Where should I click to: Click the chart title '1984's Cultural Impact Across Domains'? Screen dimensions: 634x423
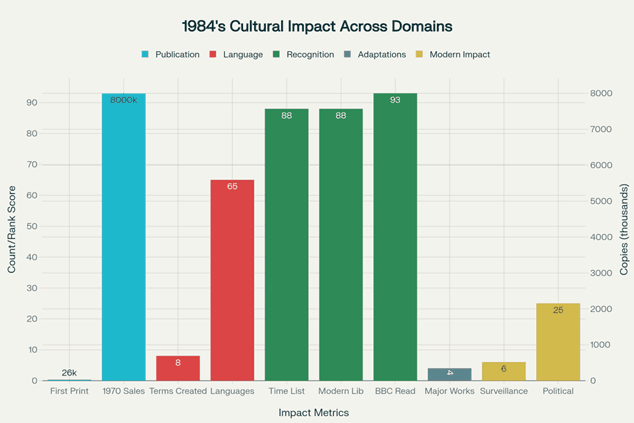(x=316, y=25)
